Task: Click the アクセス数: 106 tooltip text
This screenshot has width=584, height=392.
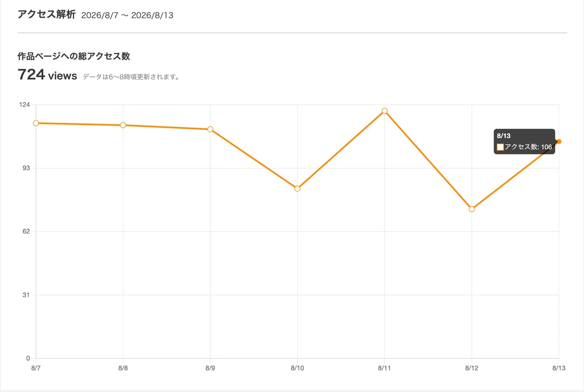Action: [528, 147]
